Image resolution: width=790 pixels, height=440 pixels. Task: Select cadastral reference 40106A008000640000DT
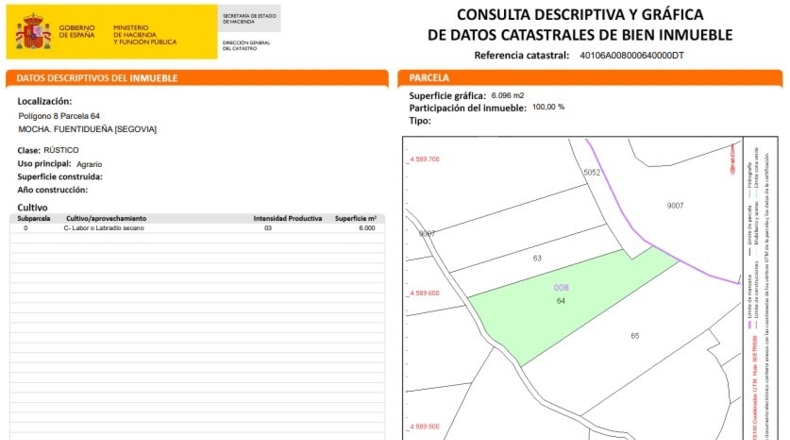pyautogui.click(x=632, y=55)
